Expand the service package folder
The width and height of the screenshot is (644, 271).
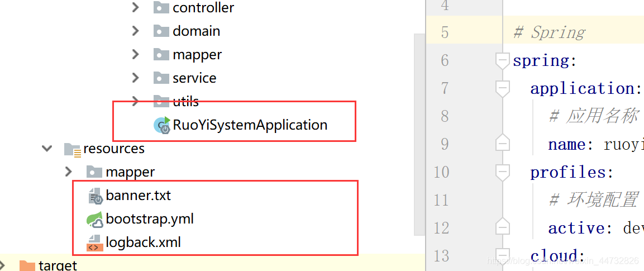[x=135, y=78]
